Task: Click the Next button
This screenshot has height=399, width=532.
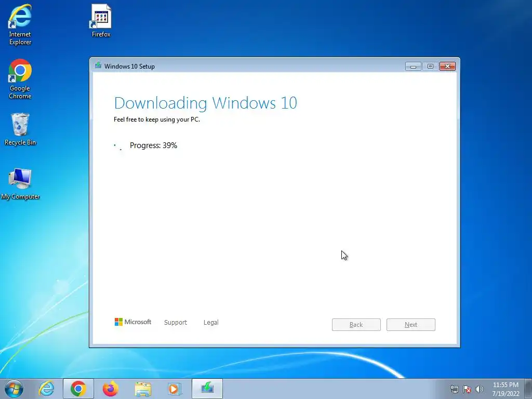Action: [411, 325]
